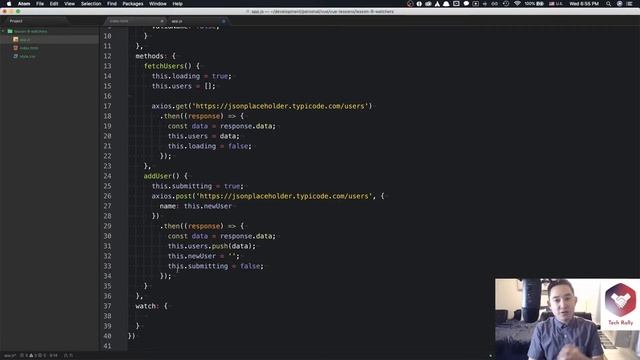
Task: Click the axios.post URL string on line 26
Action: pos(284,196)
